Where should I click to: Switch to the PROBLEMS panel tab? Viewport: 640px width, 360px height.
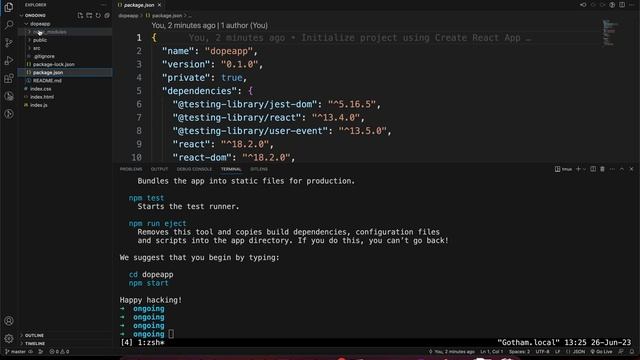click(131, 169)
